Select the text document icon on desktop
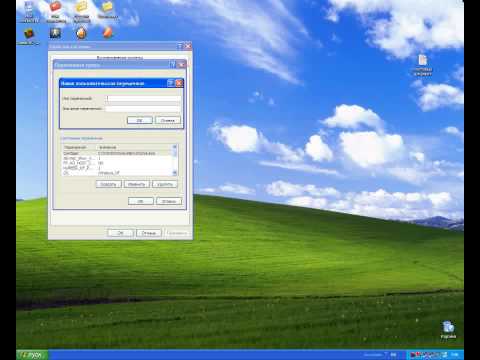This screenshot has height=360, width=480. [423, 65]
